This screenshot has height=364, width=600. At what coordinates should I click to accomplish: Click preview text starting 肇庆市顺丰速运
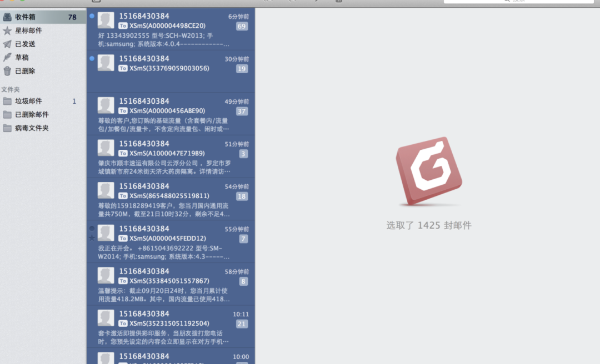(164, 168)
